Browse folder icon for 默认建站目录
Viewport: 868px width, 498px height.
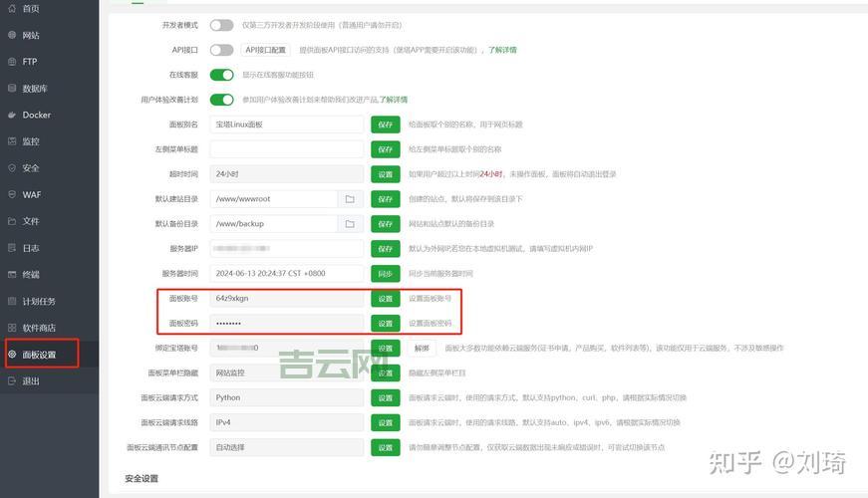[350, 199]
